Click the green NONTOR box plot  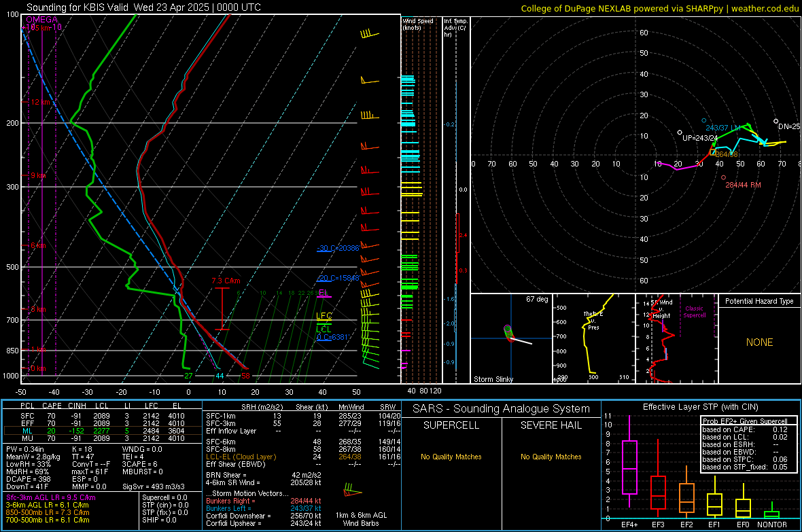click(772, 510)
